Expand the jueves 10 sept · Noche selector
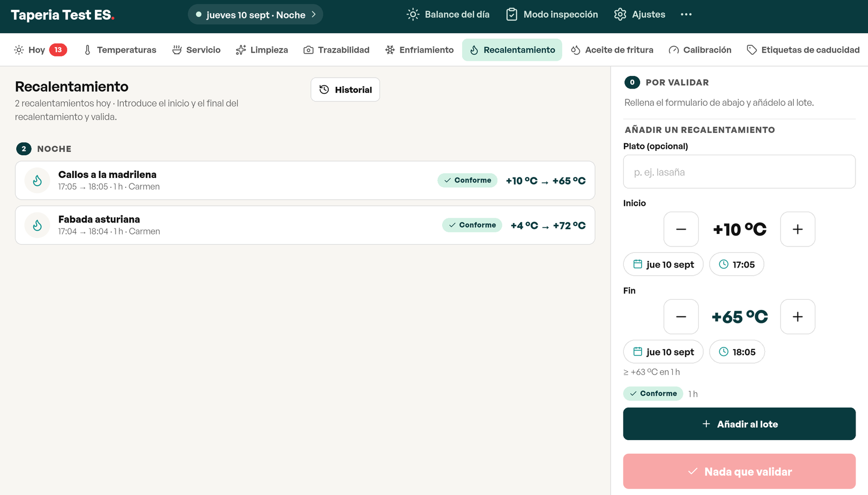 point(256,15)
